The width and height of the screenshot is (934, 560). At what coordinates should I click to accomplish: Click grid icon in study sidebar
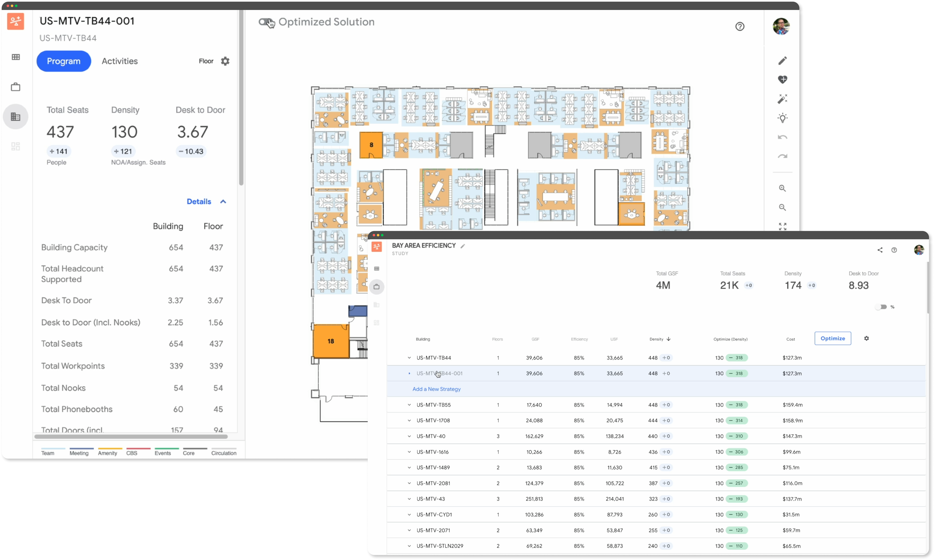click(376, 269)
